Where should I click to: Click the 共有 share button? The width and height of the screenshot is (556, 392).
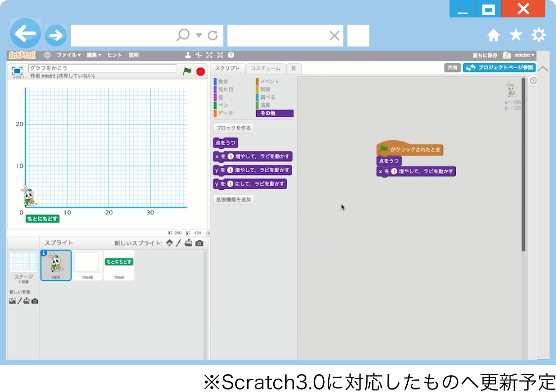(452, 68)
